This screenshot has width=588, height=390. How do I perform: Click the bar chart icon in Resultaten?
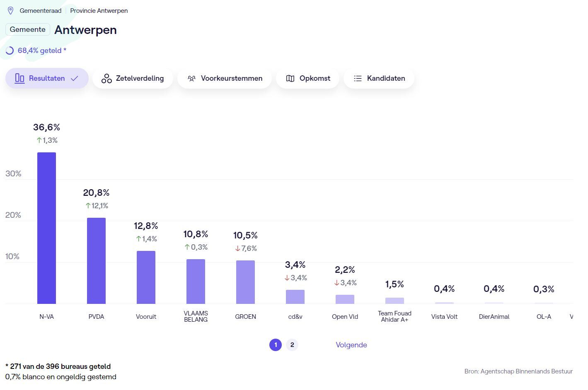(19, 78)
